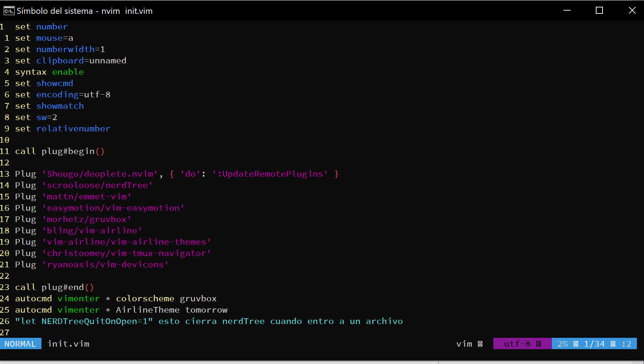Click the init.vim filename in statusline

(68, 344)
